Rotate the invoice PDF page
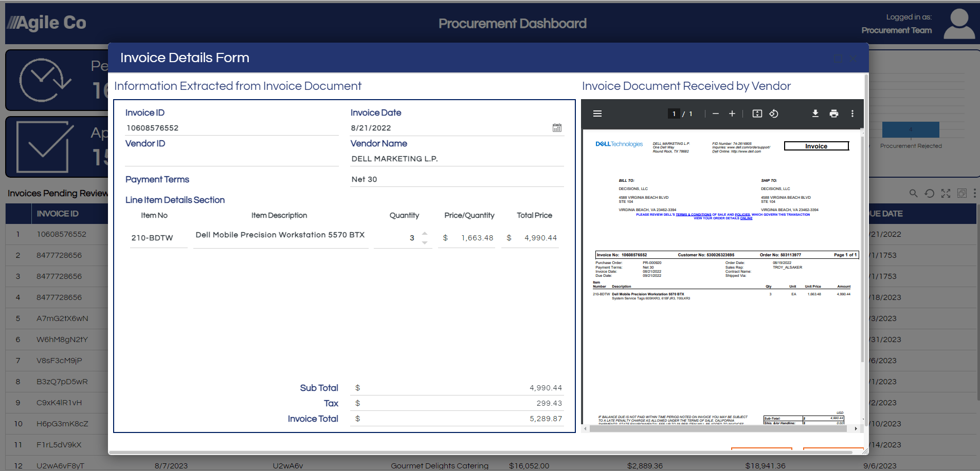Viewport: 980px width, 471px height. [x=774, y=114]
